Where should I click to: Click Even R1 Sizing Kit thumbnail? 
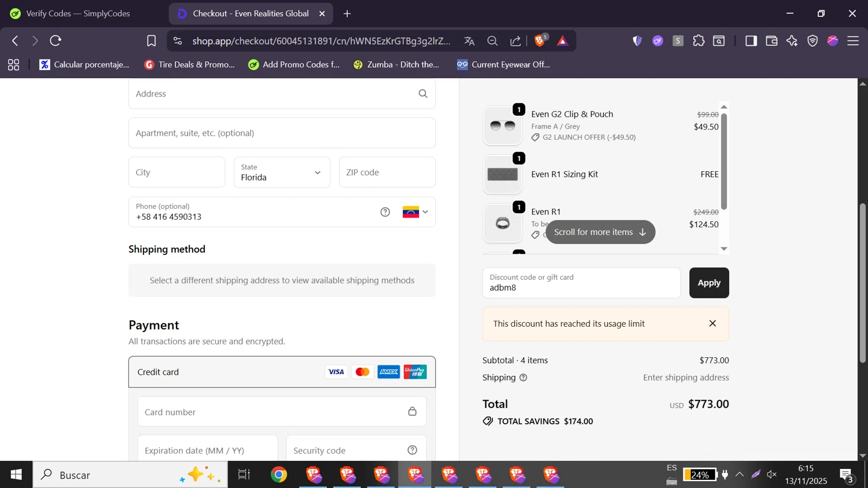pos(502,174)
